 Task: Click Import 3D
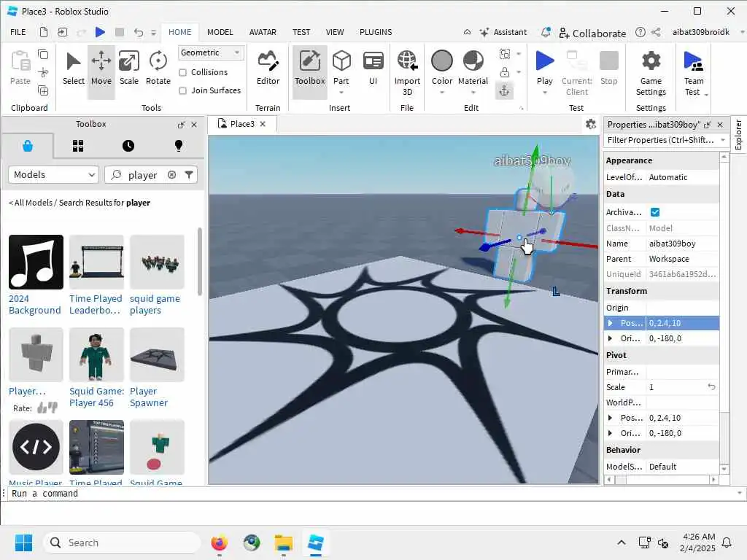(407, 71)
